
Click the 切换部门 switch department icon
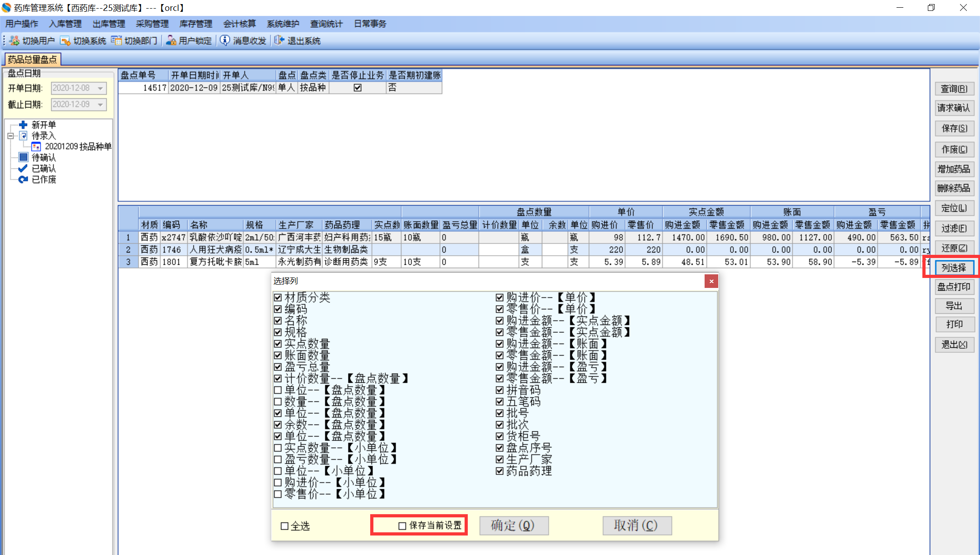[x=117, y=41]
